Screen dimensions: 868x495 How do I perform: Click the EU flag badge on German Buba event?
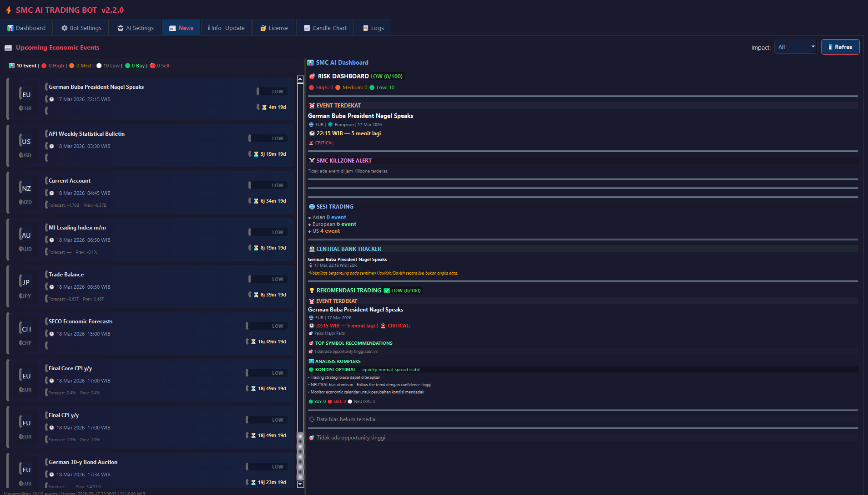point(26,94)
